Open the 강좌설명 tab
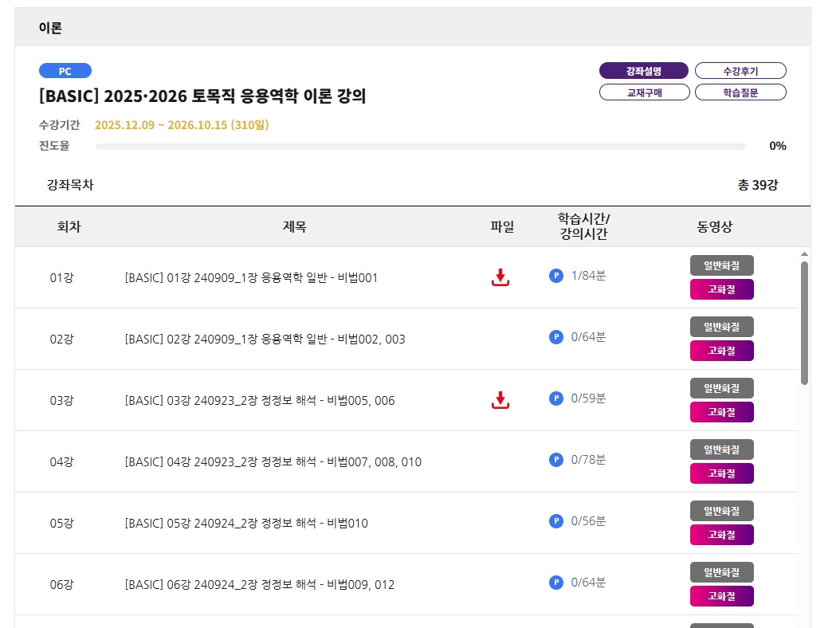The image size is (840, 628). (643, 71)
